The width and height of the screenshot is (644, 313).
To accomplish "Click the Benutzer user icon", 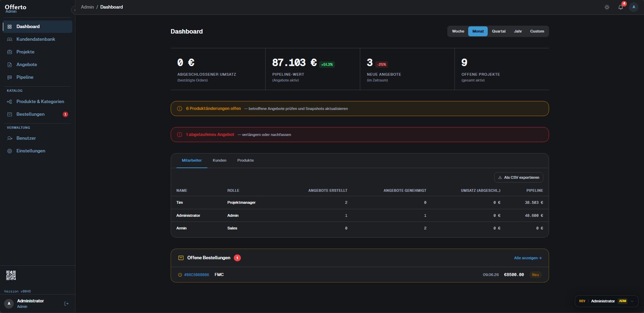I will (x=10, y=138).
